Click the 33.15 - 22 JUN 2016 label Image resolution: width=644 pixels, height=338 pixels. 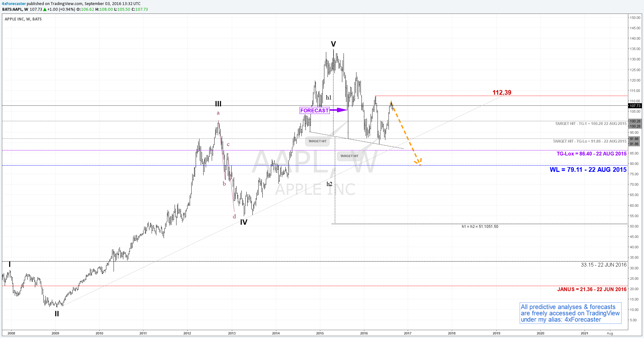[604, 265]
